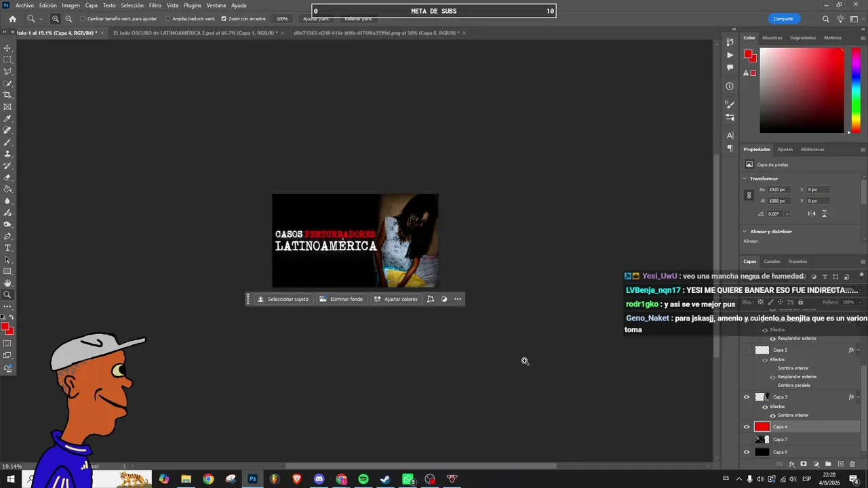Select the Polygonal Lasso tool
The image size is (868, 488).
pos(7,71)
